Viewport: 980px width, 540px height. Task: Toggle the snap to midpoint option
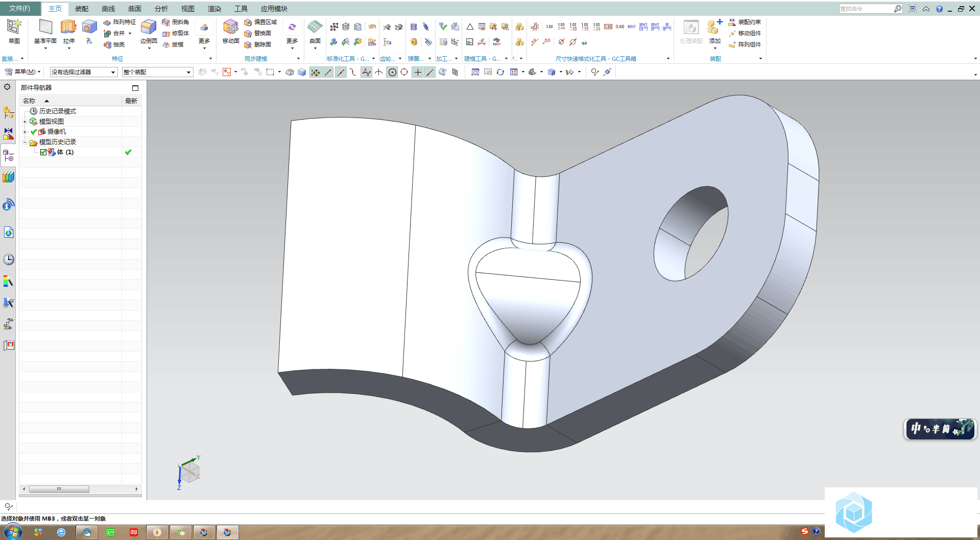tap(340, 73)
